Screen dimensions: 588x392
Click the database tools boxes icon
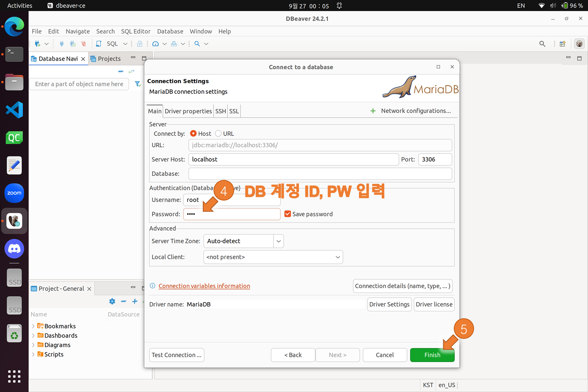[x=174, y=44]
